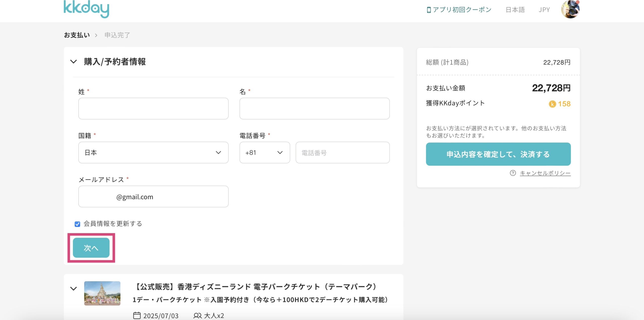The image size is (644, 320).
Task: Open the 日本語 language selector
Action: (515, 10)
